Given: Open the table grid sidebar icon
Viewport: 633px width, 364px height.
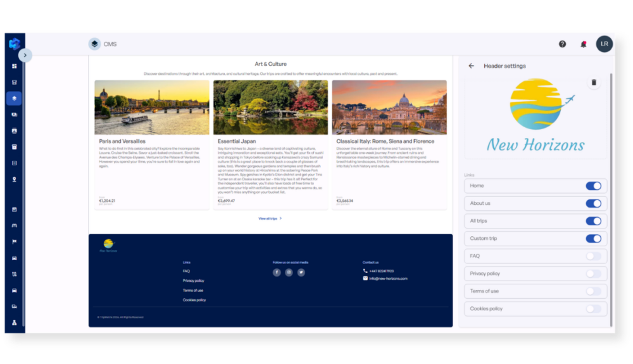Looking at the screenshot, I should 14,163.
